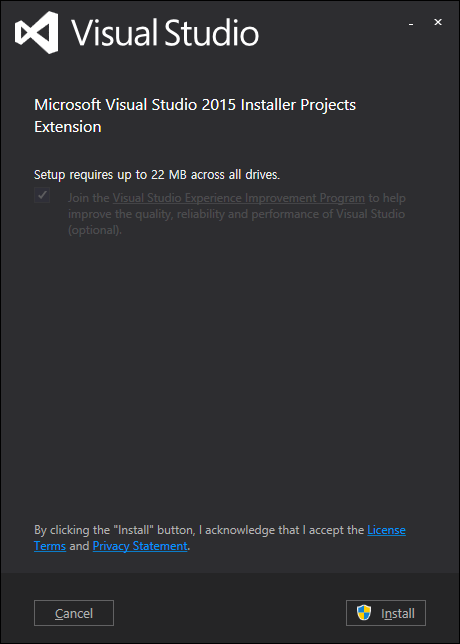This screenshot has width=460, height=644.
Task: Close the installer window
Action: pos(438,23)
